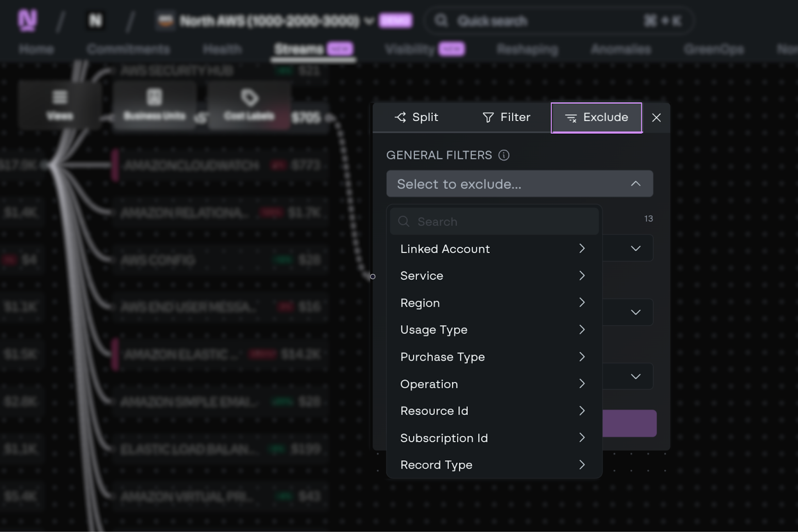Switch to the Streams tab

tap(299, 49)
